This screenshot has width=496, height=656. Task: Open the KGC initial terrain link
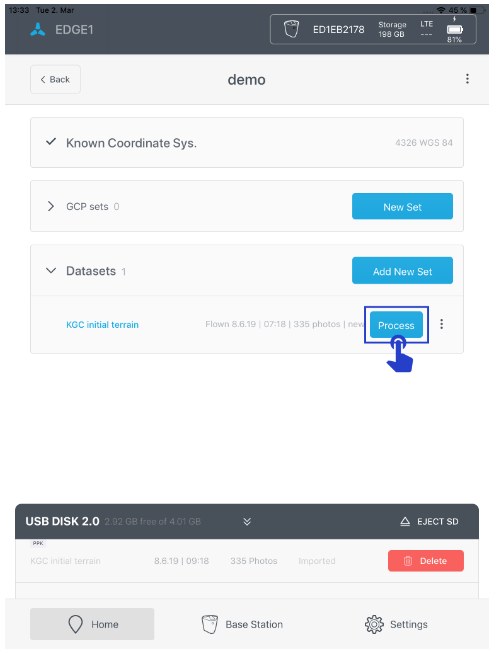coord(102,325)
